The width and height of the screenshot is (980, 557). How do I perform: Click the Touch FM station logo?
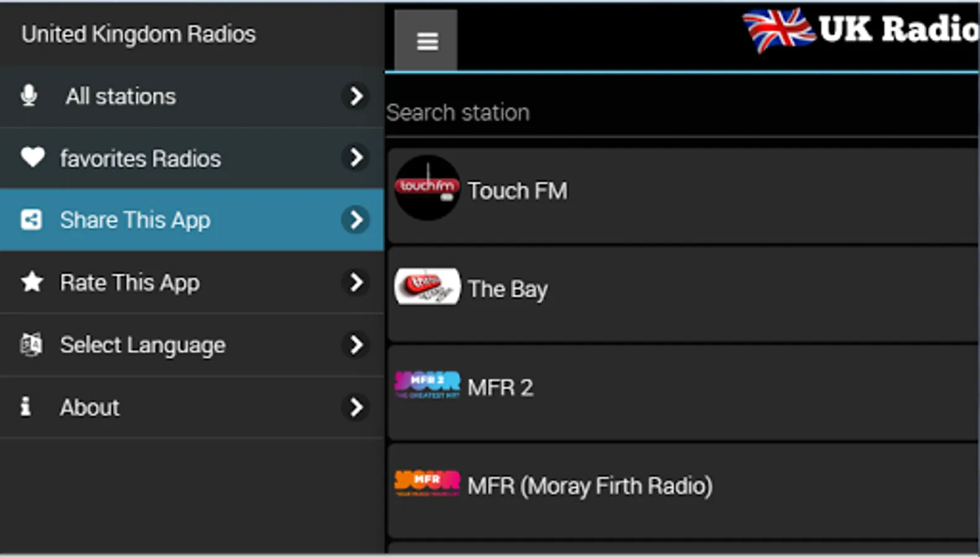tap(427, 188)
